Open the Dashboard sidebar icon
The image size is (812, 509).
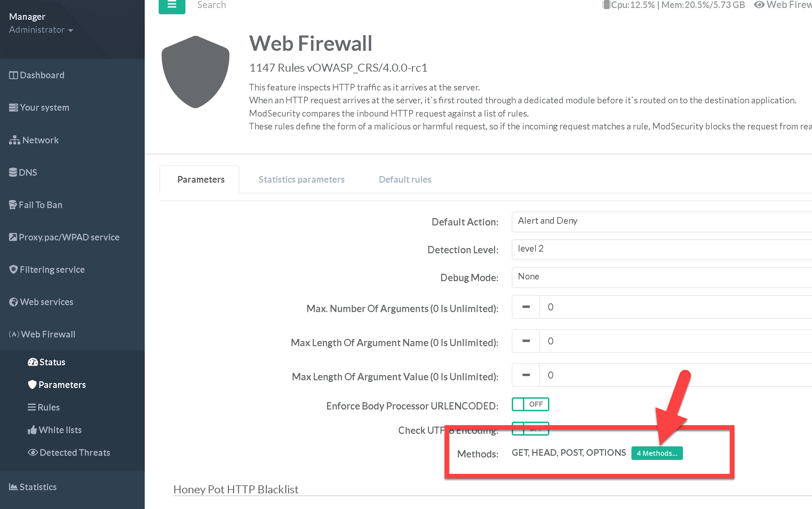(13, 75)
